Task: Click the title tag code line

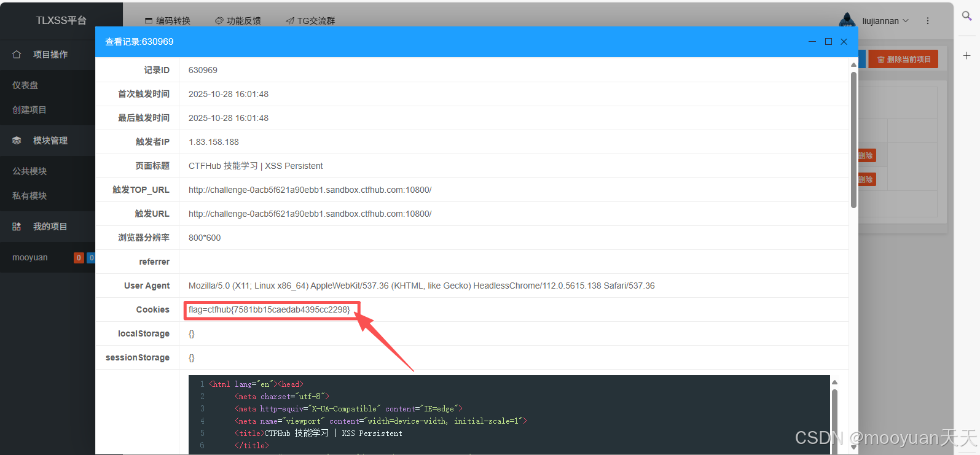Action: point(318,434)
